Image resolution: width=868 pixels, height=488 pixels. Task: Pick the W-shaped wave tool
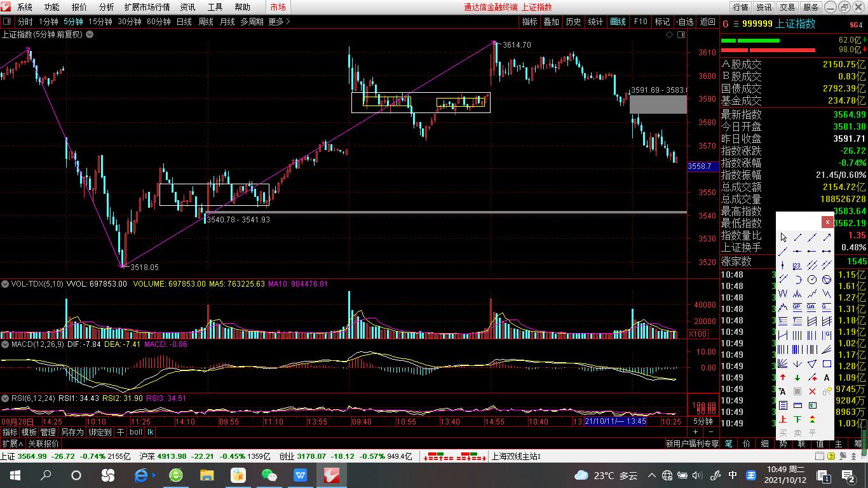(783, 293)
